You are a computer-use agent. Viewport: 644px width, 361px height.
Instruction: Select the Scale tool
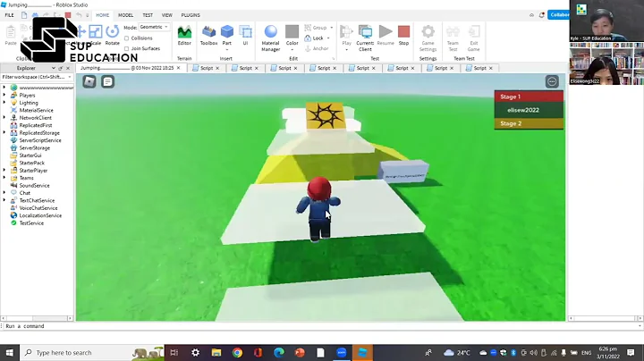click(x=96, y=36)
